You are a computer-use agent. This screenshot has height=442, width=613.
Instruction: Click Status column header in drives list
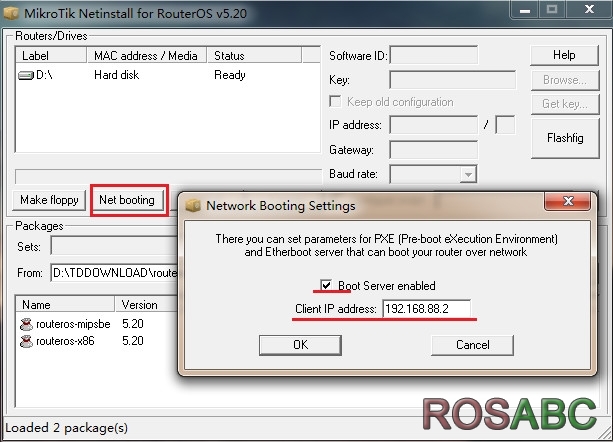coord(254,55)
